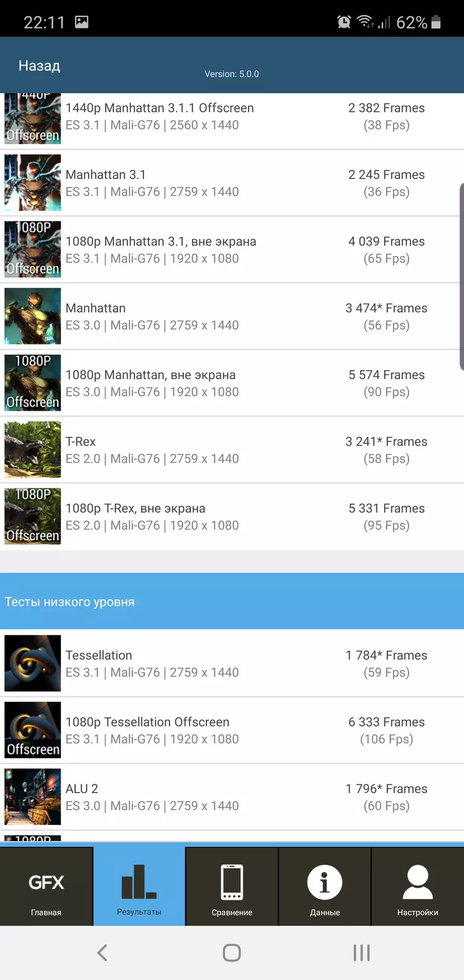
Task: Click the T-Rex onscreen test thumbnail
Action: (33, 450)
